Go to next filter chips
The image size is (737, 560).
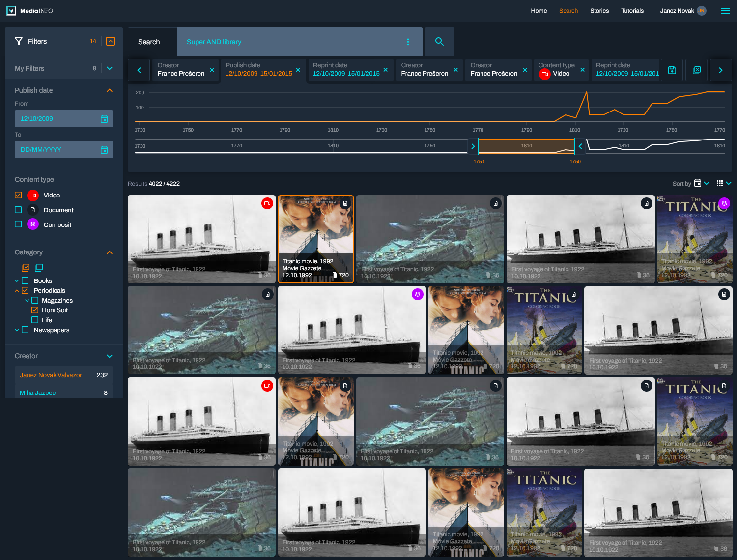click(x=721, y=70)
